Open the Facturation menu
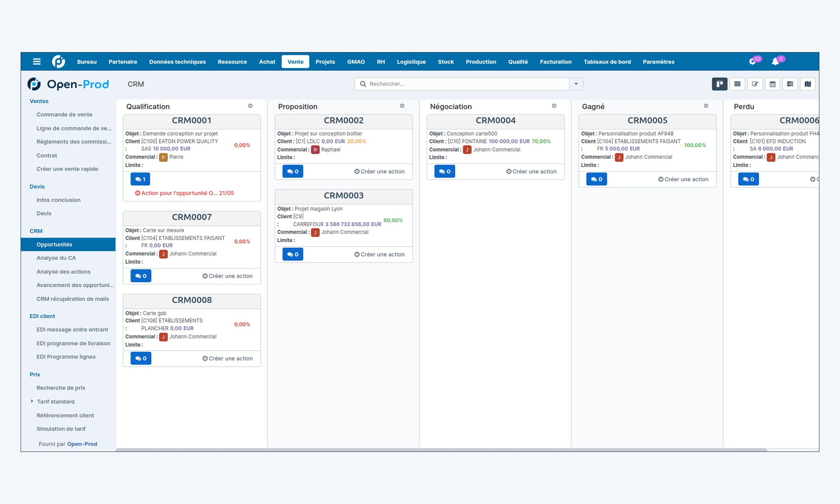The image size is (840, 504). [555, 62]
